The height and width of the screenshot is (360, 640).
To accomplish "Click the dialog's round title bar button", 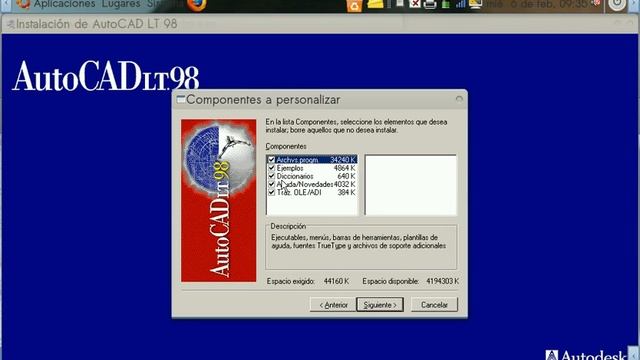I will click(x=459, y=100).
